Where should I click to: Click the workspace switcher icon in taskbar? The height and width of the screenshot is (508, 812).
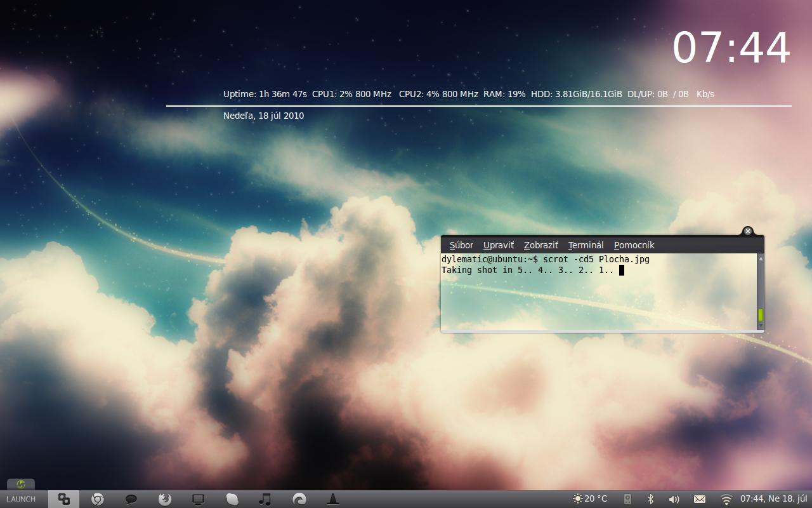(64, 499)
